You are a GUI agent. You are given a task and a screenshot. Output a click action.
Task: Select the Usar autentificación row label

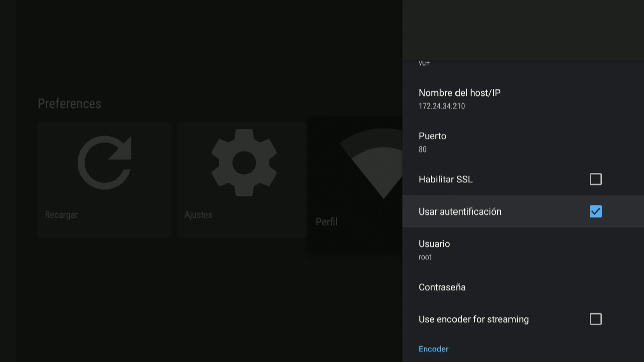tap(460, 212)
